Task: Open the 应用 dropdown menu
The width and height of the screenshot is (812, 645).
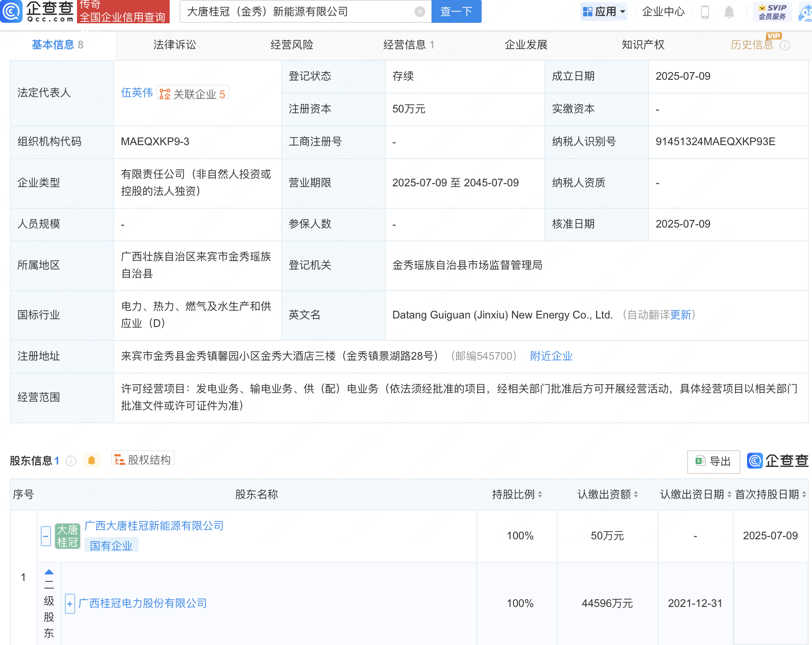Action: tap(604, 12)
